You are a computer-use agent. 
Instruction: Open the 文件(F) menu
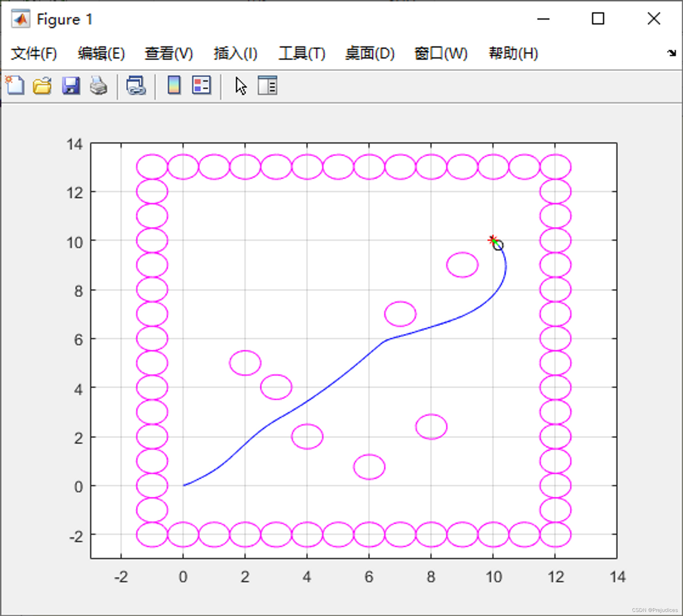33,54
